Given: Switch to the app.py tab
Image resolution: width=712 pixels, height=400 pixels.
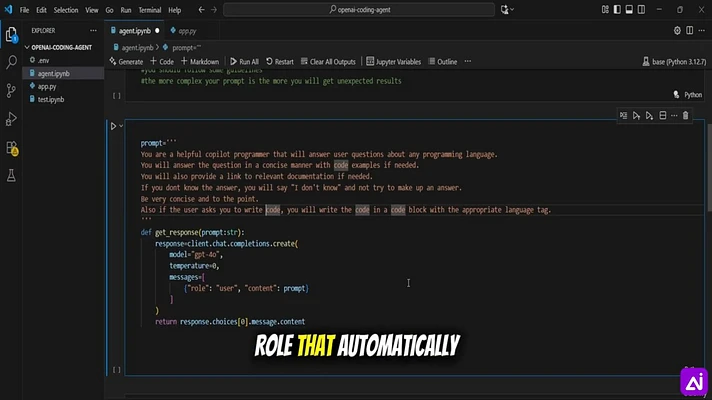Looking at the screenshot, I should tap(186, 31).
